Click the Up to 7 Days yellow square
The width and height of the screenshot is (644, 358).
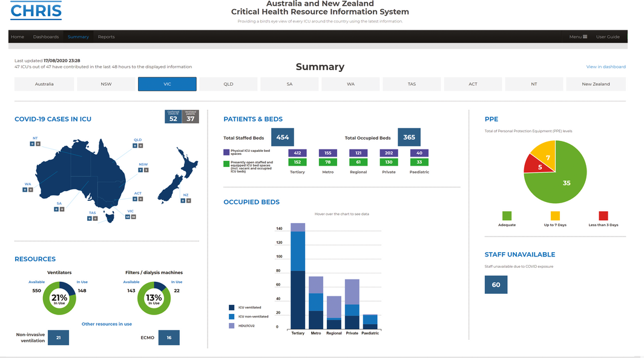[x=555, y=216]
